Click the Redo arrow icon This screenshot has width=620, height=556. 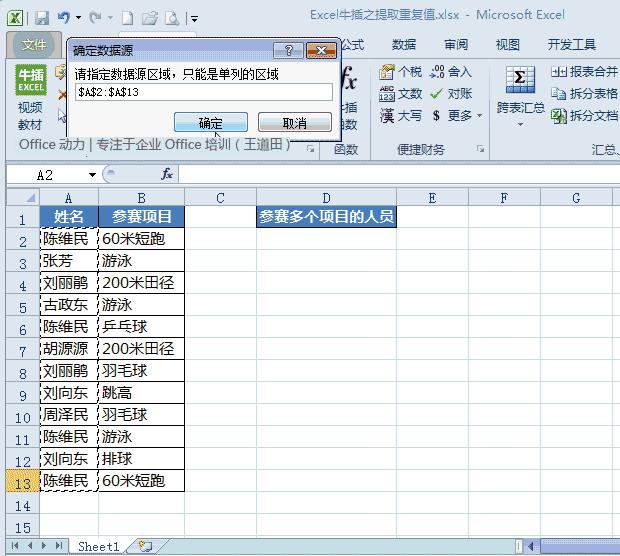click(x=95, y=17)
